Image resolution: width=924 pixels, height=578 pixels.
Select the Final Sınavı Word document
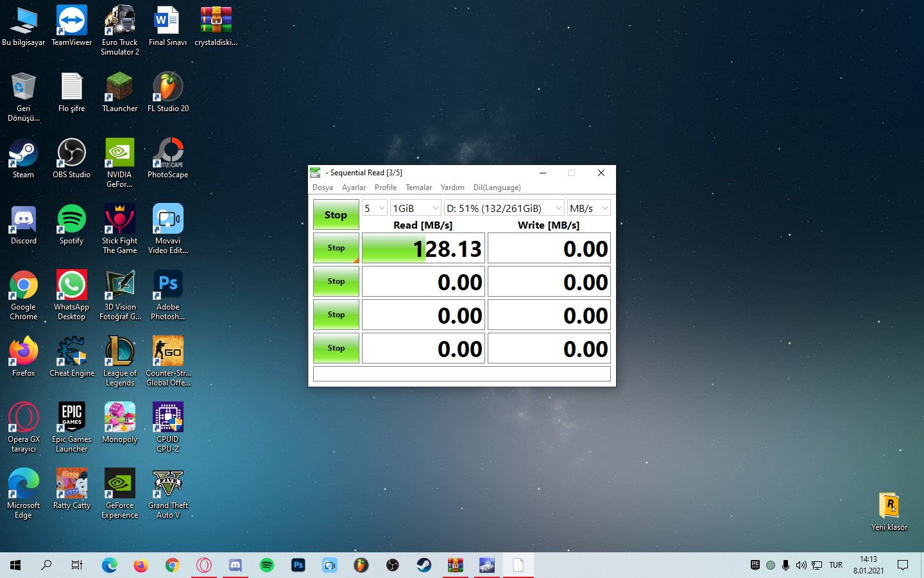167,27
